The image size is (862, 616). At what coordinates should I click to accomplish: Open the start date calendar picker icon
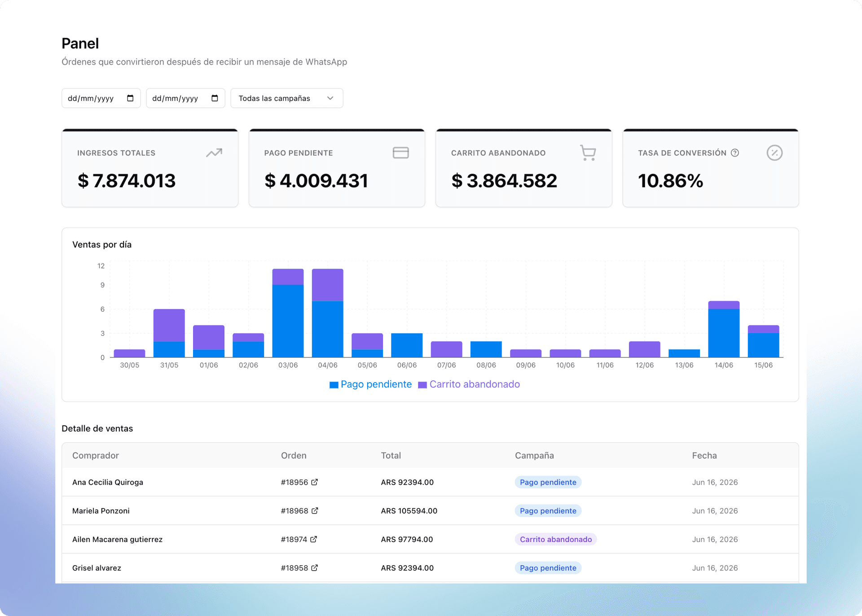[130, 98]
